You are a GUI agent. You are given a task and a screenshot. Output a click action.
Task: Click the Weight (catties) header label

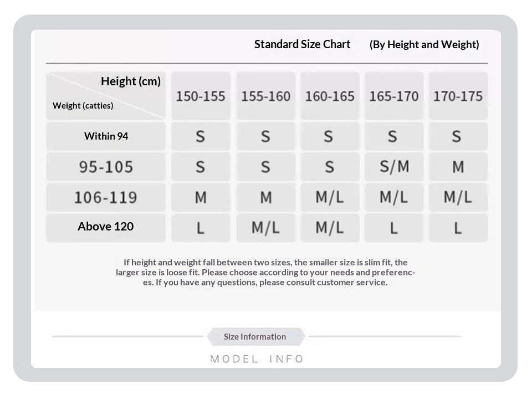coord(83,106)
